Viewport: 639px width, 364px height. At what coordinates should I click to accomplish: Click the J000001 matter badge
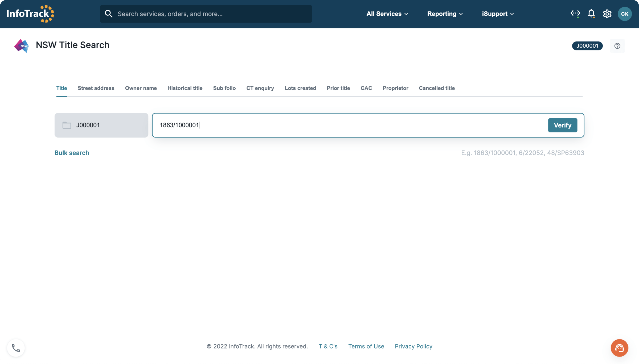587,46
